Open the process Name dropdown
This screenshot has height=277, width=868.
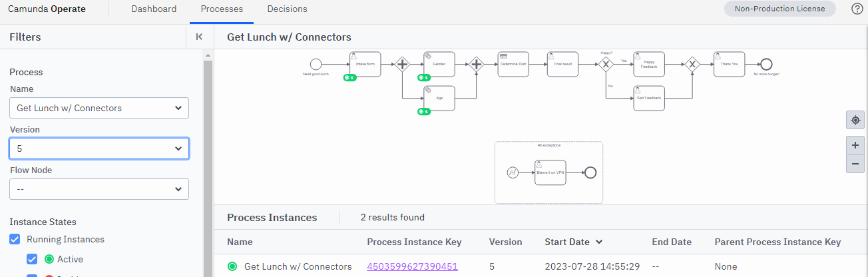[x=99, y=108]
